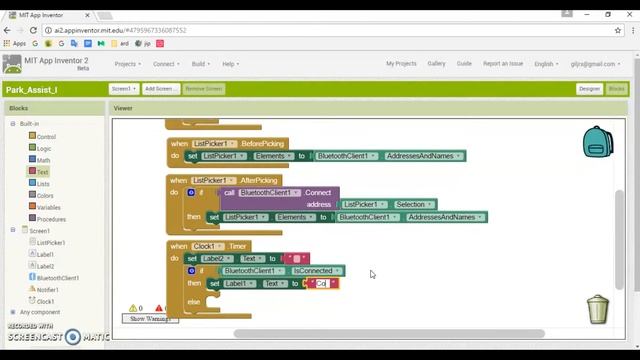The image size is (640, 360).
Task: Open Label2 dropdown in set block
Action: (217, 258)
